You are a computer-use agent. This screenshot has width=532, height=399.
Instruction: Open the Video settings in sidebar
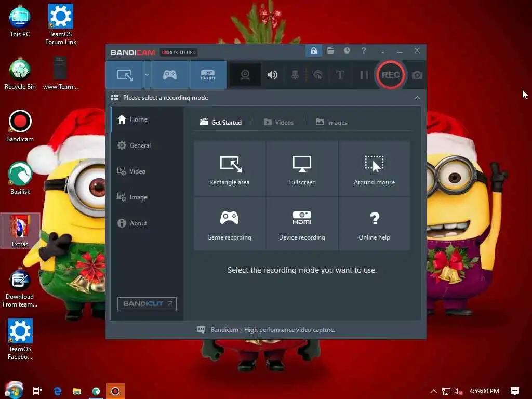pyautogui.click(x=147, y=171)
